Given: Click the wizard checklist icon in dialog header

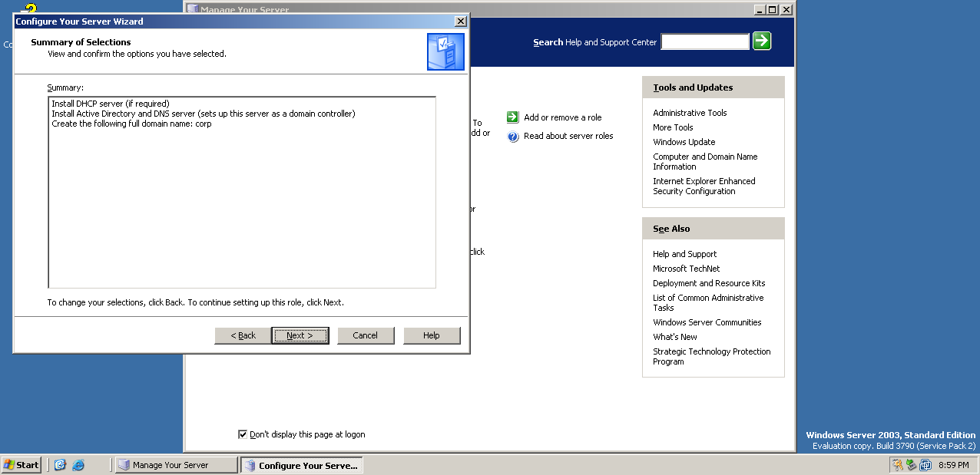Looking at the screenshot, I should [445, 51].
